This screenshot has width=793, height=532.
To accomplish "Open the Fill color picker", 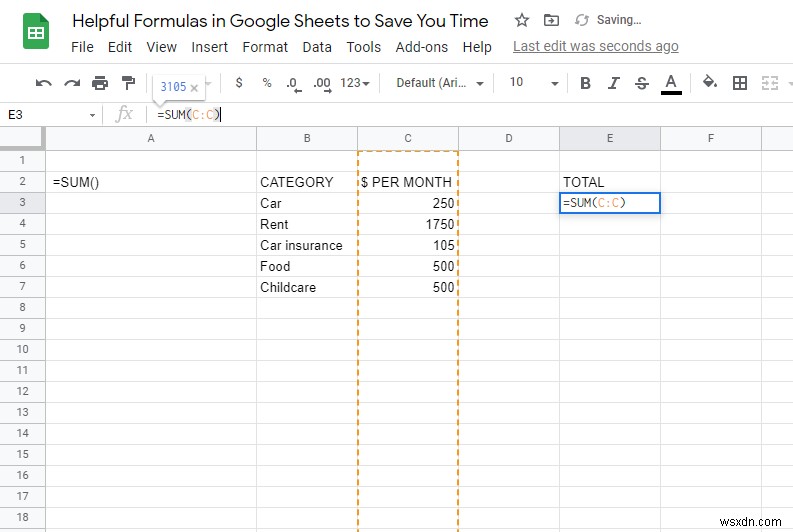I will click(x=710, y=83).
